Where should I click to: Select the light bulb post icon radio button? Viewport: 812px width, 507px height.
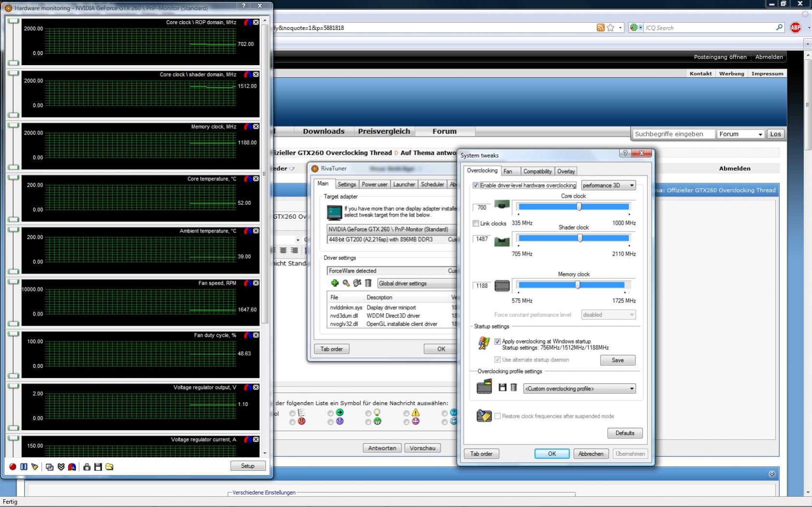click(368, 413)
